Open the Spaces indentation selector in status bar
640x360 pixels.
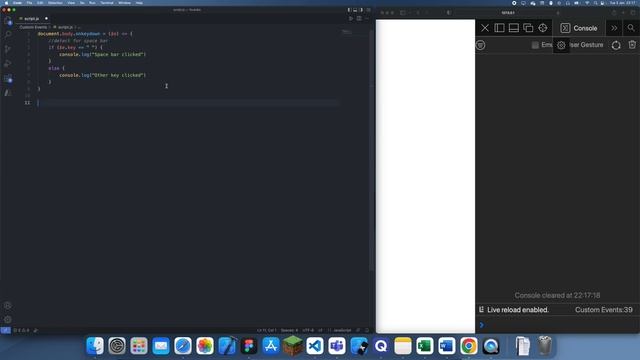tap(289, 330)
